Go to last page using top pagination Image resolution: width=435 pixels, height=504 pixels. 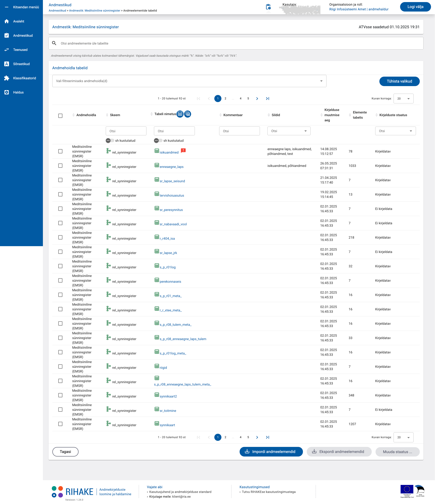[267, 99]
